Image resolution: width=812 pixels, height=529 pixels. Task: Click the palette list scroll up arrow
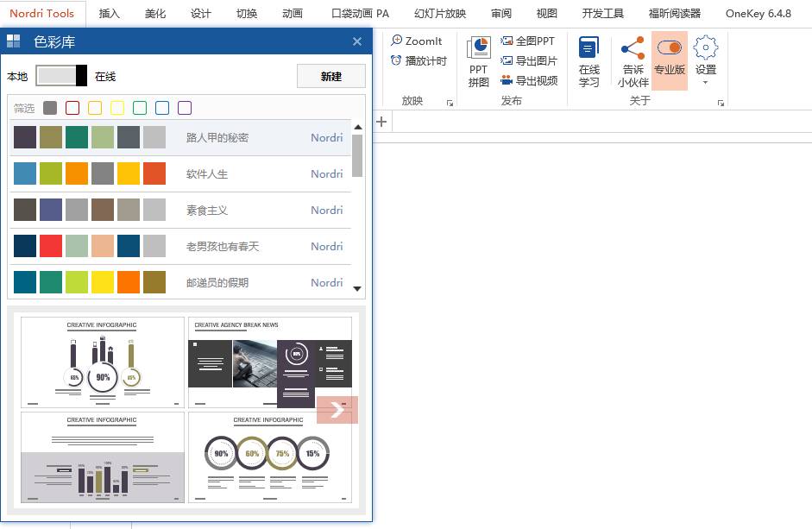click(x=357, y=127)
